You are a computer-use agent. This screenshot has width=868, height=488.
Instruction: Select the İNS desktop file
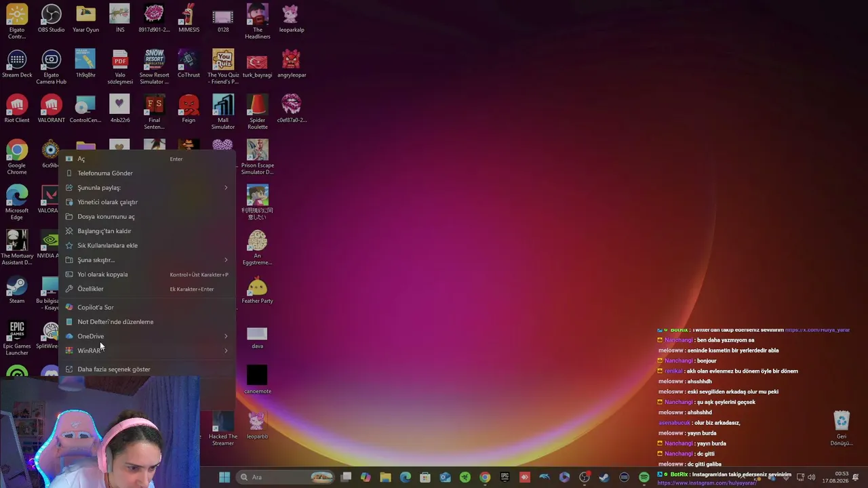point(120,18)
